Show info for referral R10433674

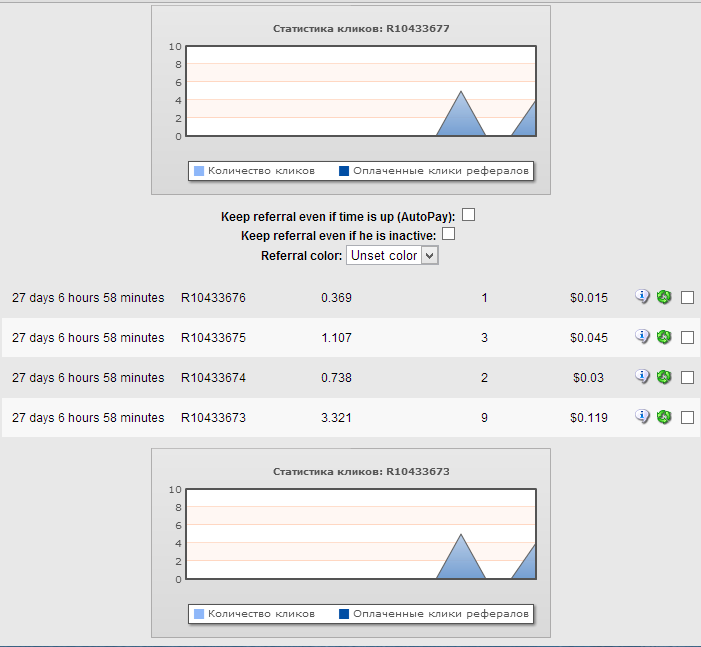click(x=643, y=377)
